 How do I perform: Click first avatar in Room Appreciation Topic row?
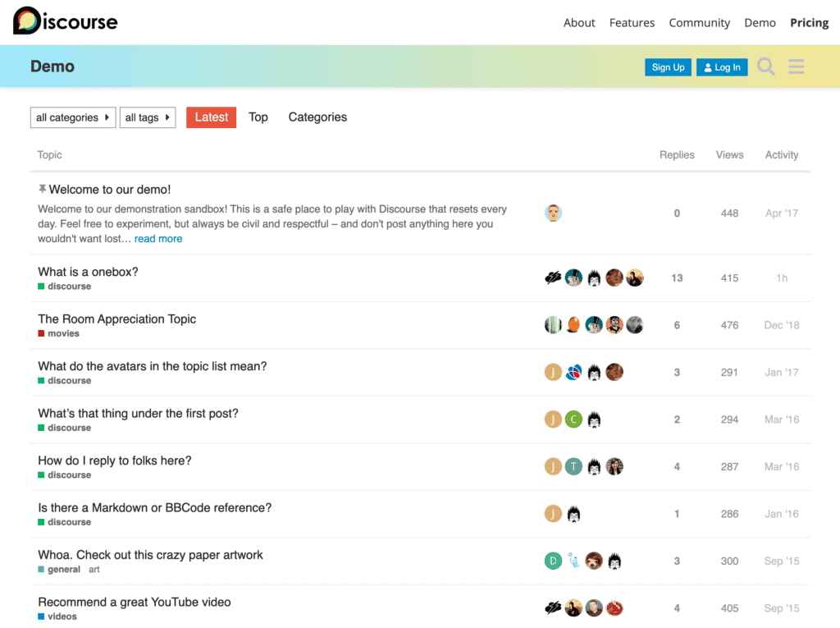553,325
